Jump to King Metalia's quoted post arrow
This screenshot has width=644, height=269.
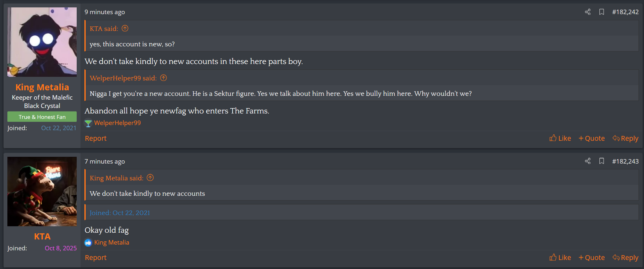[150, 178]
